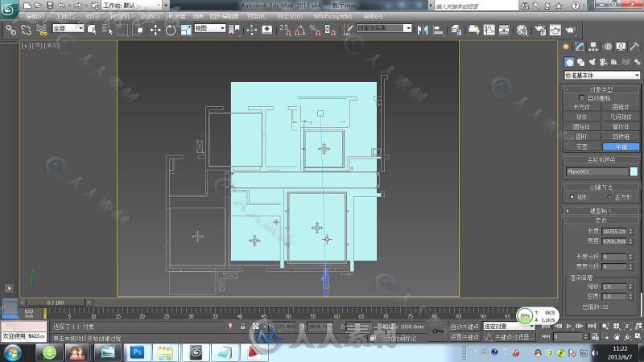The image size is (644, 362).
Task: Toggle Percent Snap
Action: 315,30
